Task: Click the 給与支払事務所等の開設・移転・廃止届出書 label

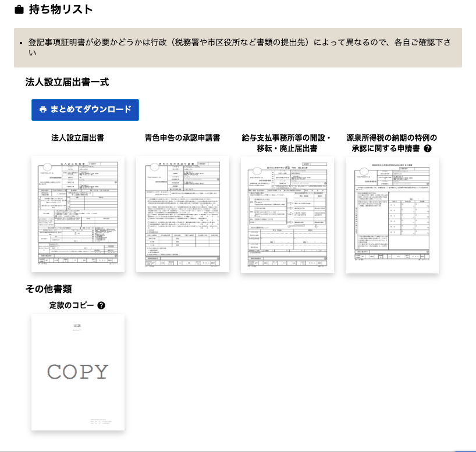Action: pyautogui.click(x=287, y=143)
